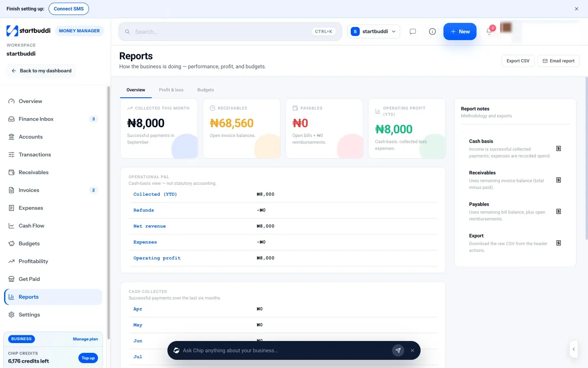Screen dimensions: 588x368
Task: Switch to the Profit & loss tab
Action: (171, 90)
